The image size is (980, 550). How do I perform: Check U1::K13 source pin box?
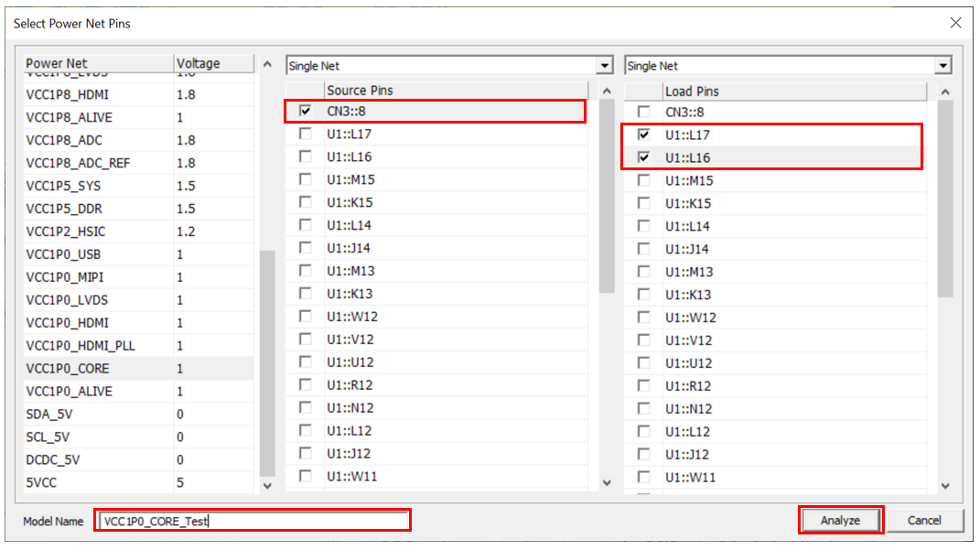[x=305, y=294]
